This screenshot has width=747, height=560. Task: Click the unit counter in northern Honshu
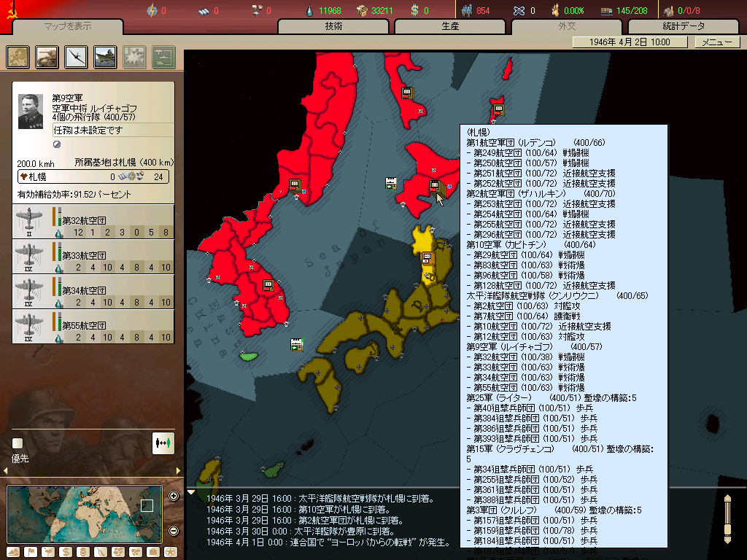tap(427, 259)
